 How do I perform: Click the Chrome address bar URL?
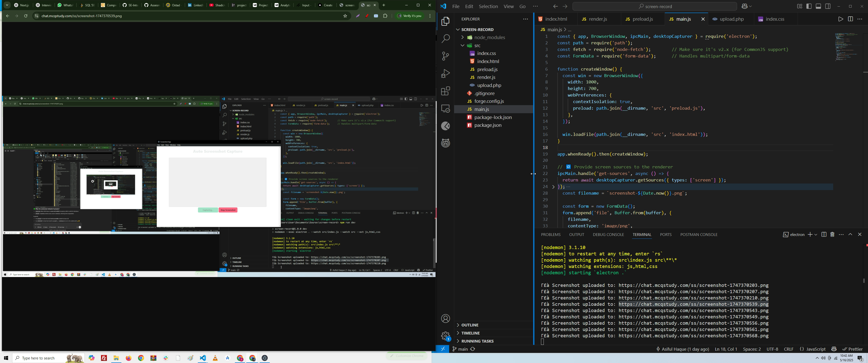point(82,16)
